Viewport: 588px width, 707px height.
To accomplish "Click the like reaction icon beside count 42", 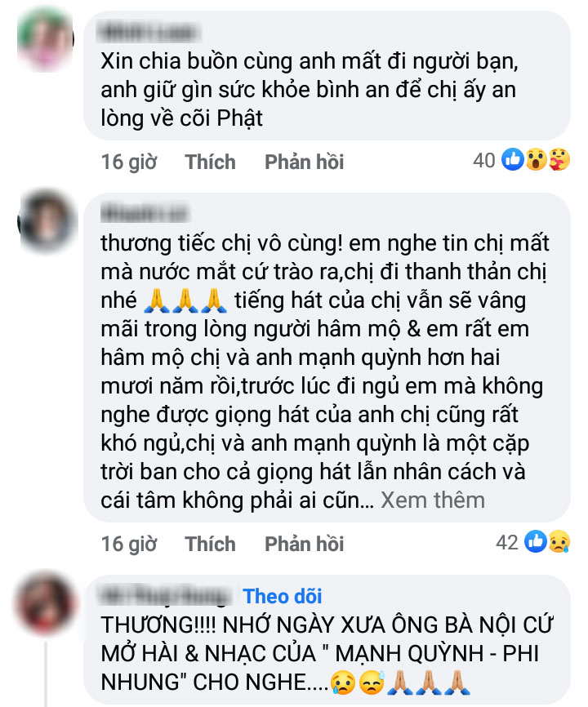I will [536, 541].
